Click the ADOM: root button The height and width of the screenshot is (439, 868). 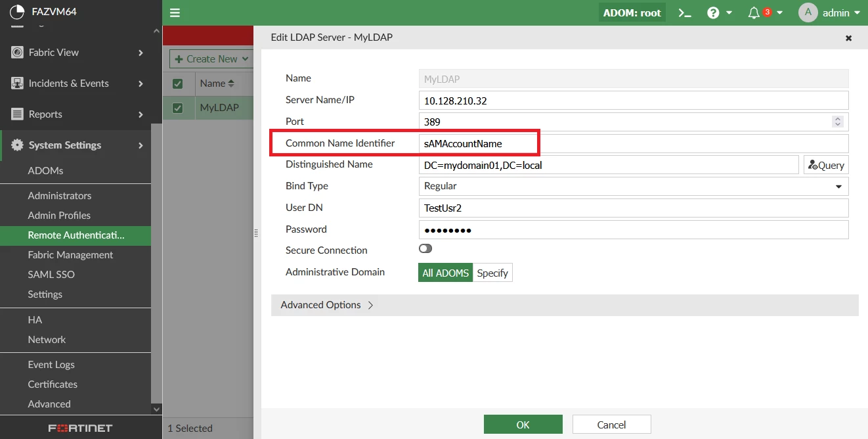pos(632,12)
